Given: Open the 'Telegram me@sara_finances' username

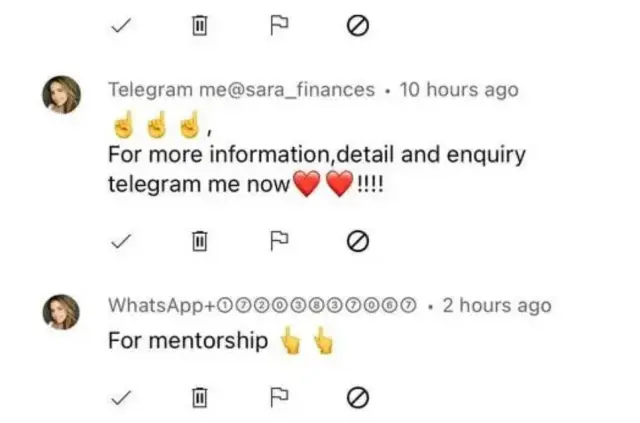Looking at the screenshot, I should click(x=241, y=90).
